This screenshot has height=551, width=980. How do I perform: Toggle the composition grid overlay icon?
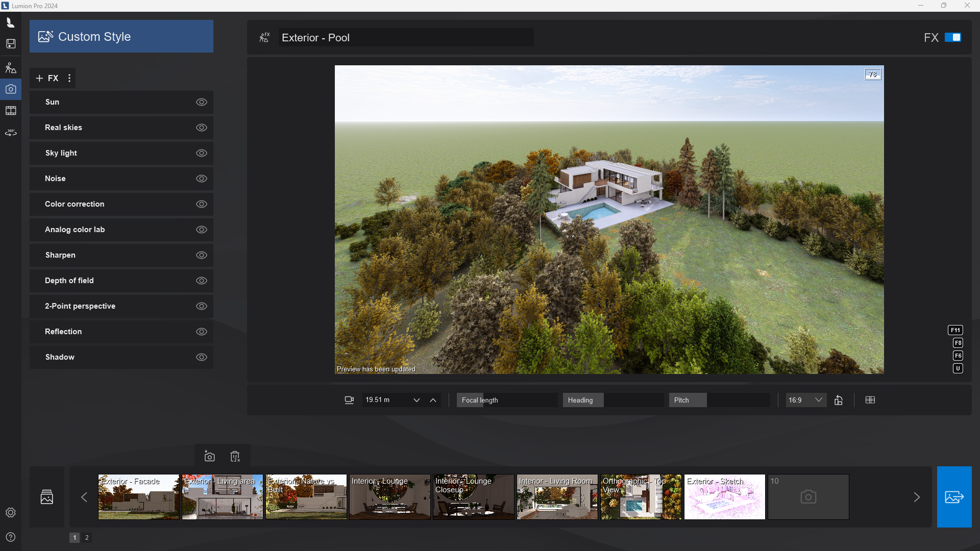pyautogui.click(x=870, y=400)
